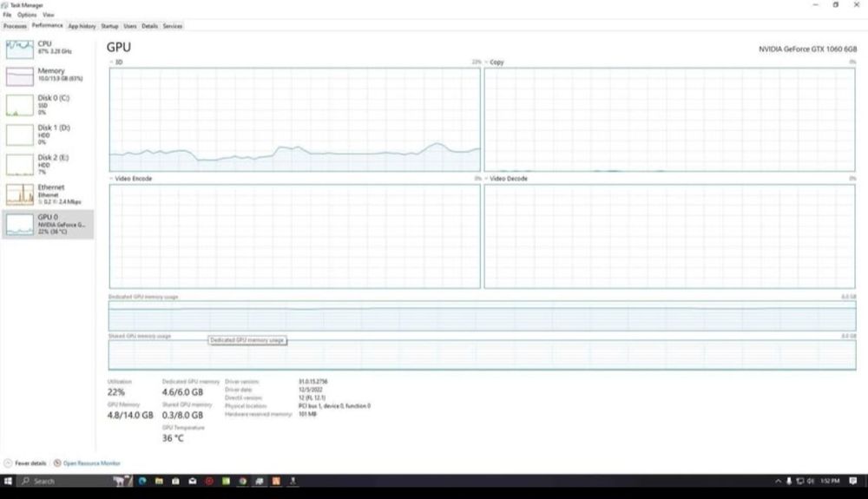Open the File menu
The height and width of the screenshot is (499, 868).
[7, 15]
